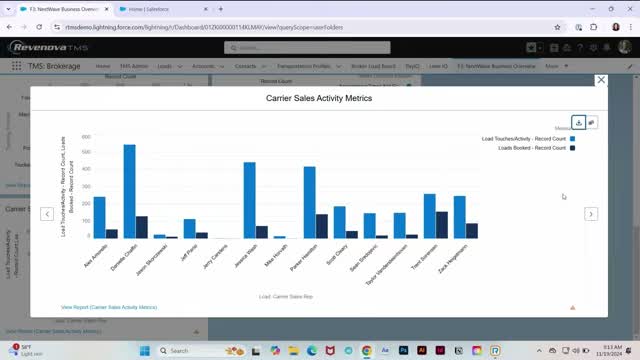
Task: Open the Accounts tab
Action: (203, 66)
